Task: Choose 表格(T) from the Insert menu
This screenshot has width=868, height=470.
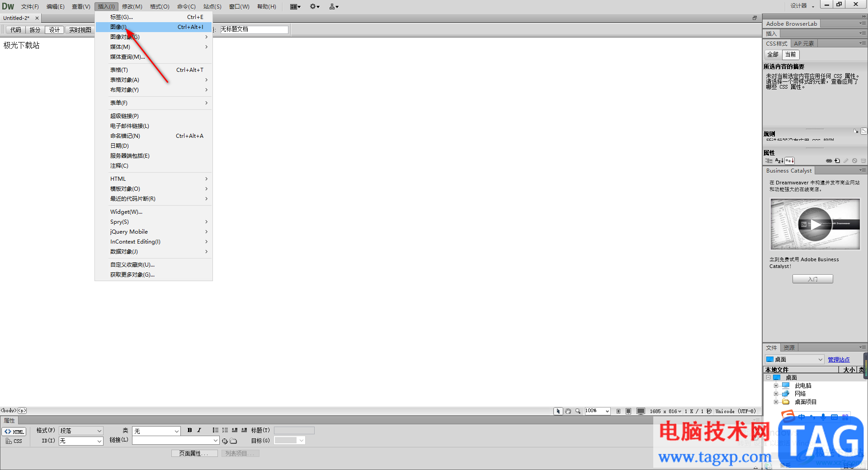Action: click(x=154, y=70)
